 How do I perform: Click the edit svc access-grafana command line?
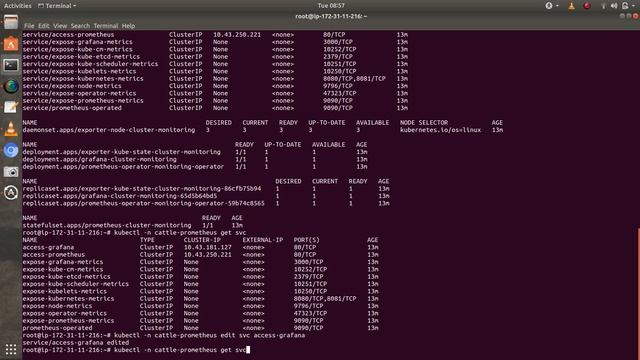click(x=164, y=336)
